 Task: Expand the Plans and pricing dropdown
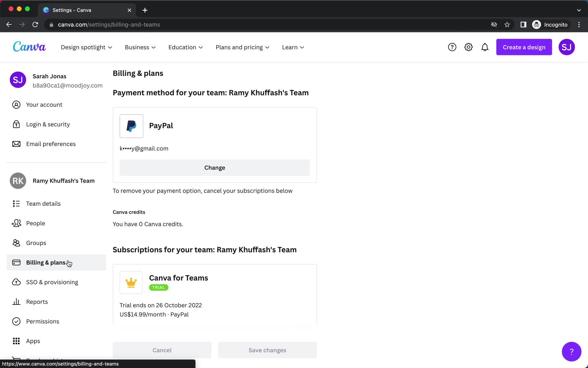243,47
